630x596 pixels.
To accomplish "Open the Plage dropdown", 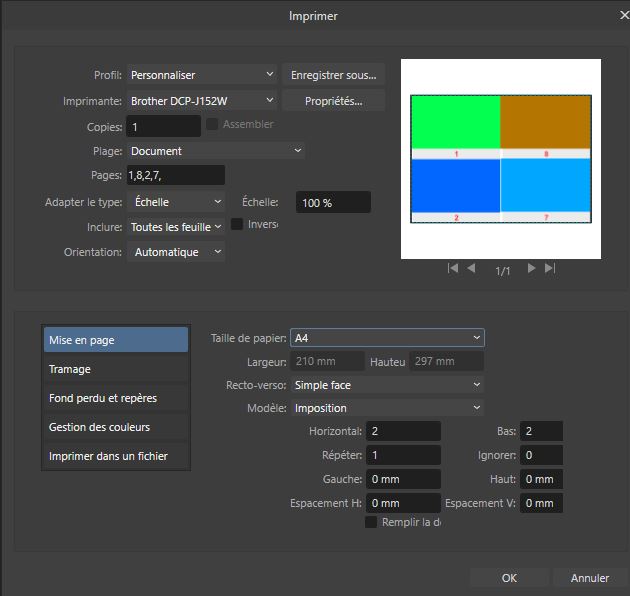I will (x=216, y=151).
